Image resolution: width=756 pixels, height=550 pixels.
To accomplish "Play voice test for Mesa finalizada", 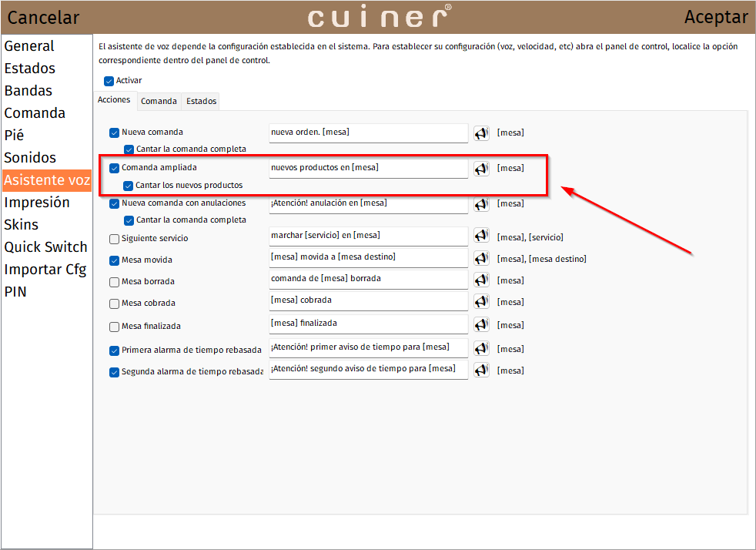I will (481, 325).
